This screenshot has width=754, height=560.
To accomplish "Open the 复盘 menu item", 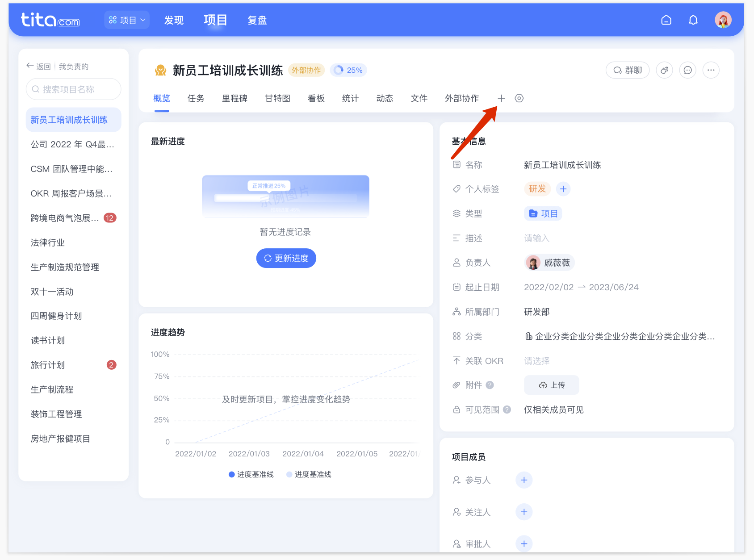I will coord(257,20).
